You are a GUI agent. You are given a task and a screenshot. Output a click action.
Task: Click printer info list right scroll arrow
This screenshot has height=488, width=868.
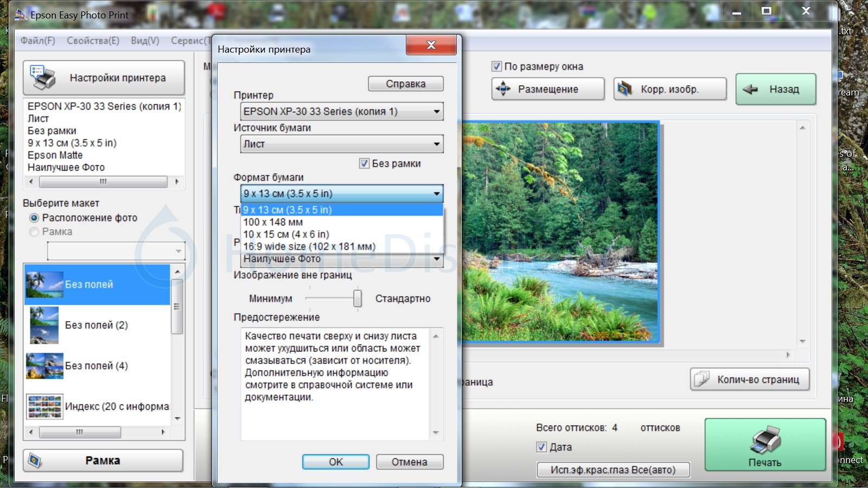[177, 182]
